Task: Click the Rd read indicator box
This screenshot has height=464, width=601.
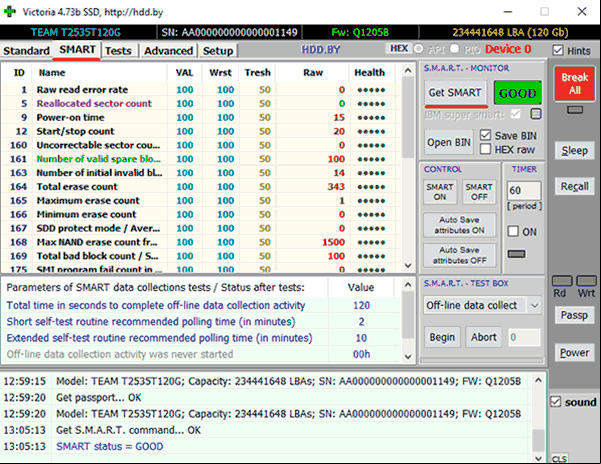Action: pos(562,281)
